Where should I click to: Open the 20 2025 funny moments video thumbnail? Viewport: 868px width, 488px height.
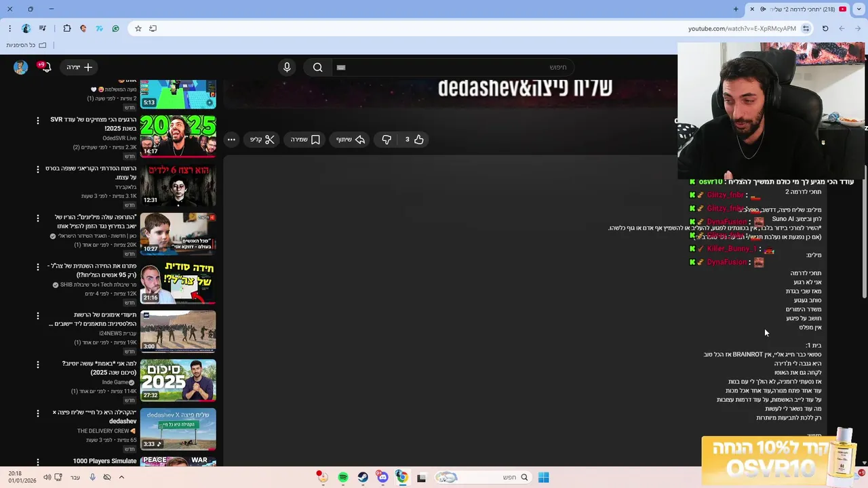[x=178, y=136]
